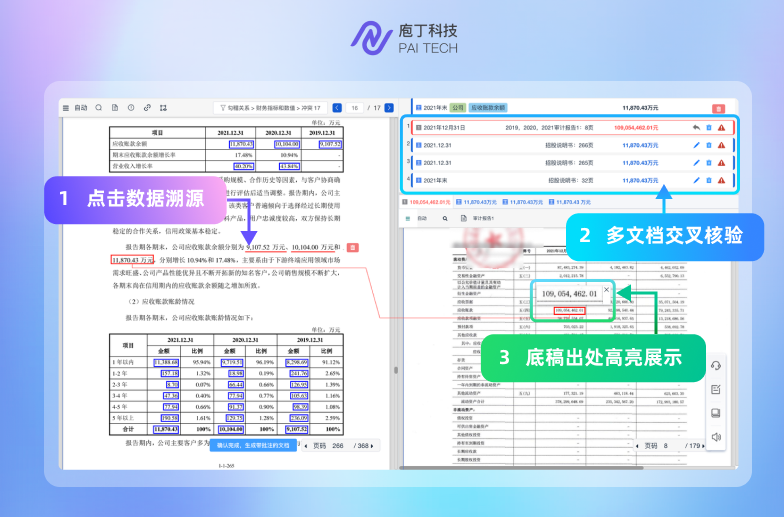Click the search icon in right viewer toolbar

coord(445,218)
